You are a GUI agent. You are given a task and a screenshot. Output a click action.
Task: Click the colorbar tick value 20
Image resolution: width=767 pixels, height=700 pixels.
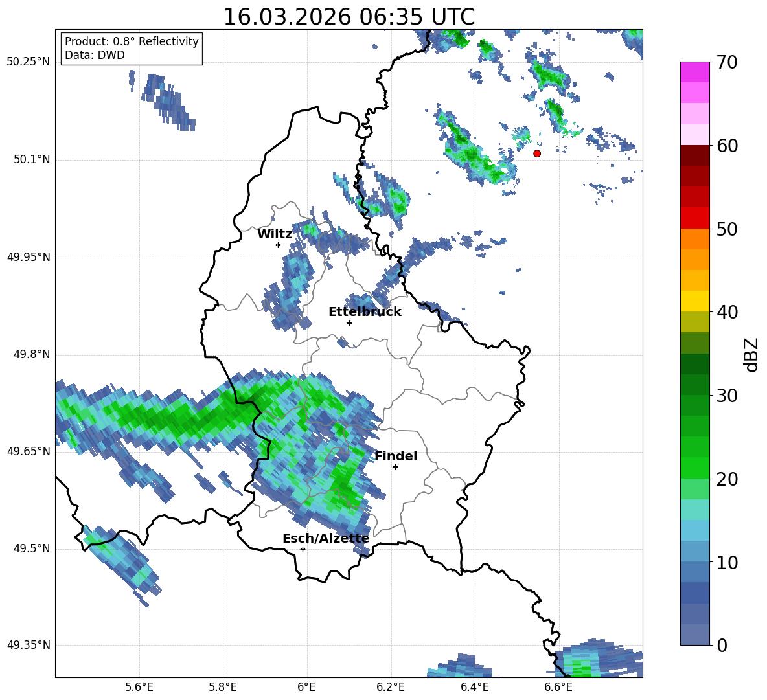[x=727, y=479]
